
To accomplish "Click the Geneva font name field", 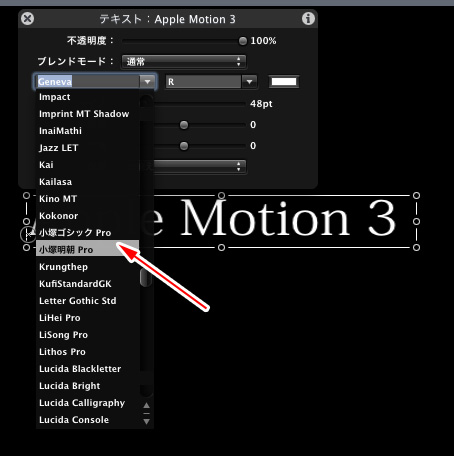I will coord(88,82).
